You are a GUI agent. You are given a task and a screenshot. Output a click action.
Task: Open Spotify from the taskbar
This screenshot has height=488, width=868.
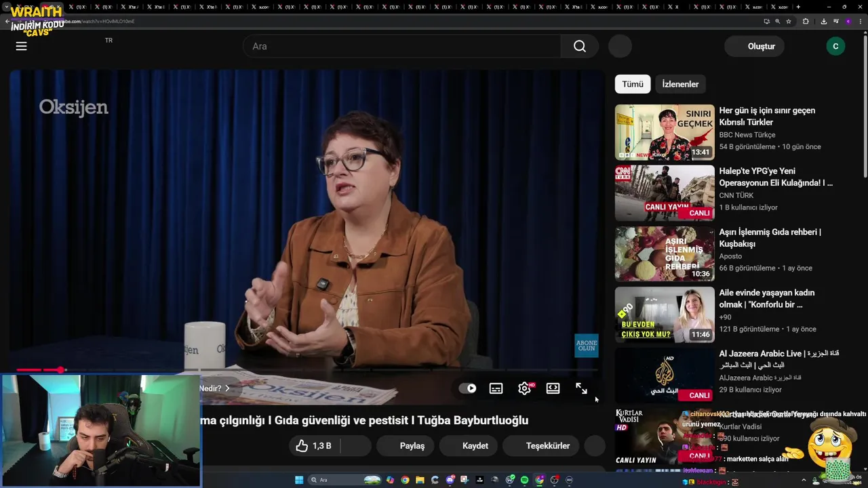pos(524,480)
